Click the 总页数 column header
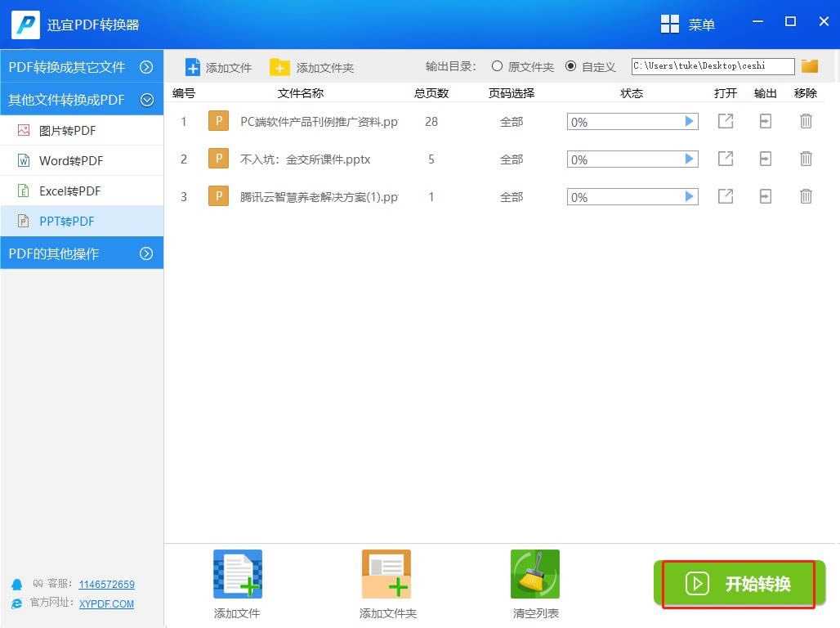This screenshot has height=628, width=840. (x=431, y=93)
